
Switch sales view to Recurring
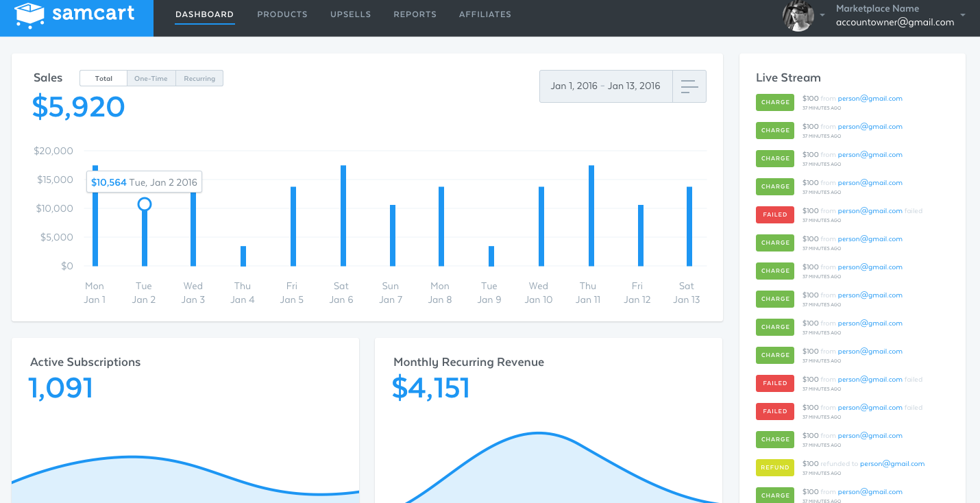(x=199, y=78)
